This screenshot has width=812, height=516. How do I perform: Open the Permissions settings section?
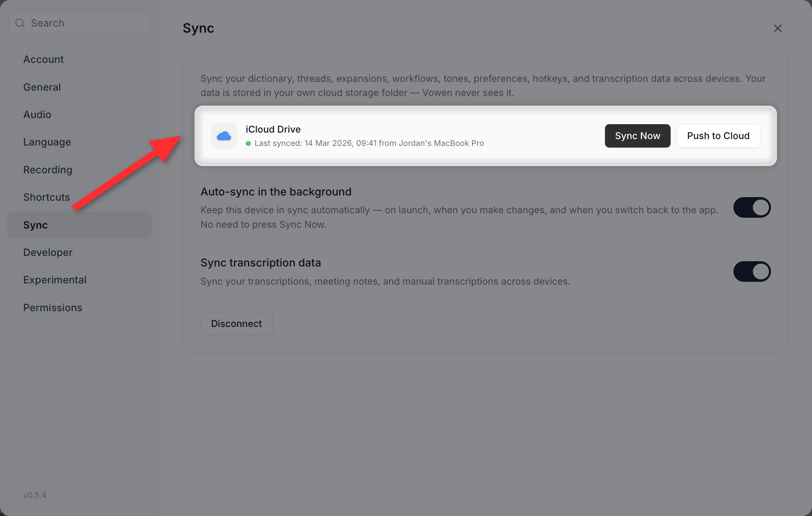(x=79, y=308)
